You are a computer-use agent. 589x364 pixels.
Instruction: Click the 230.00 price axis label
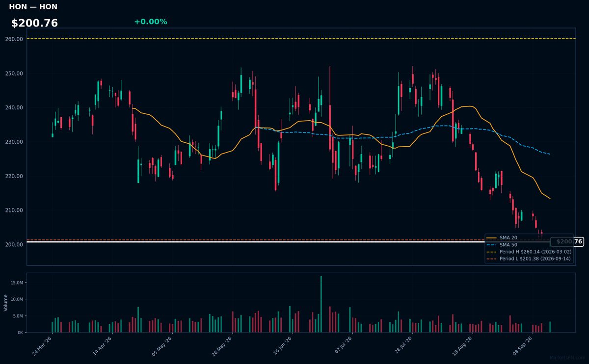(x=14, y=142)
